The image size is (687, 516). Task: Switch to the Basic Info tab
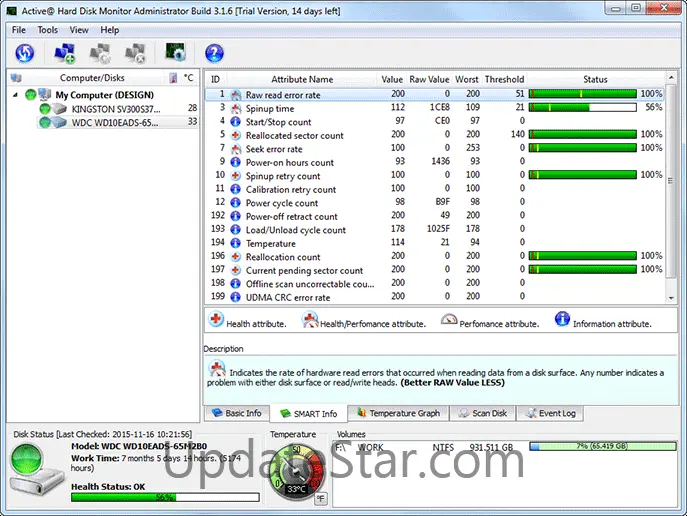coord(237,413)
